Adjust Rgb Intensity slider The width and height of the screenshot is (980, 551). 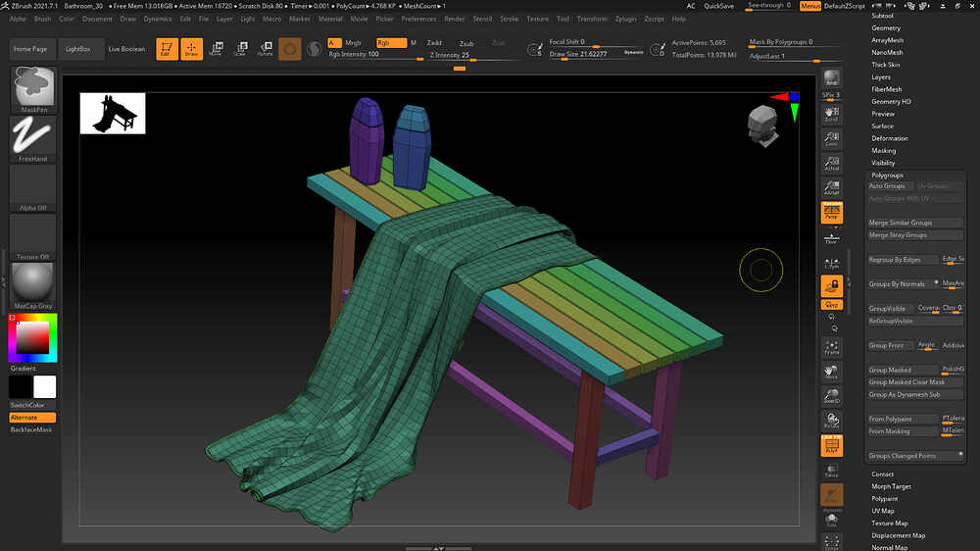(x=375, y=55)
